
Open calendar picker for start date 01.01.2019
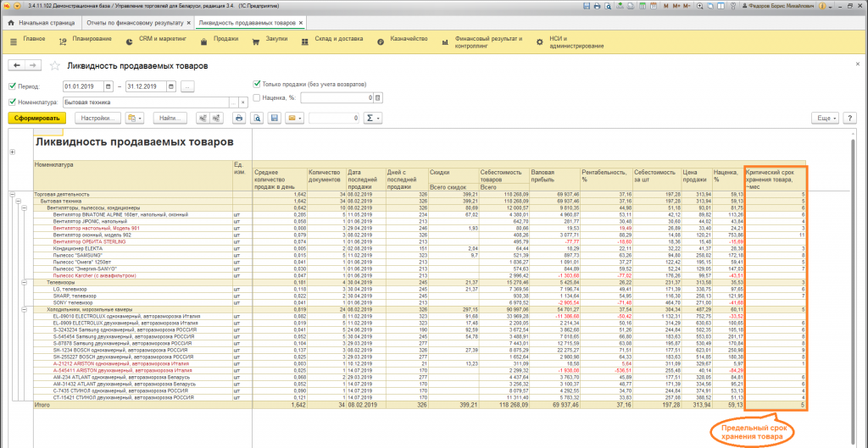[108, 86]
